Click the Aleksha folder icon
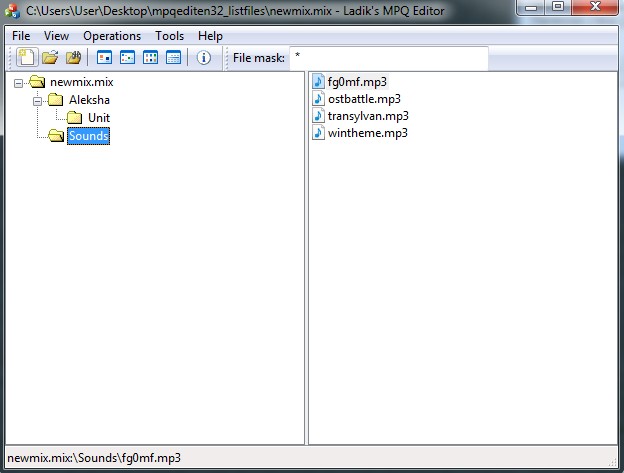Viewport: 624px width, 473px height. [x=55, y=99]
